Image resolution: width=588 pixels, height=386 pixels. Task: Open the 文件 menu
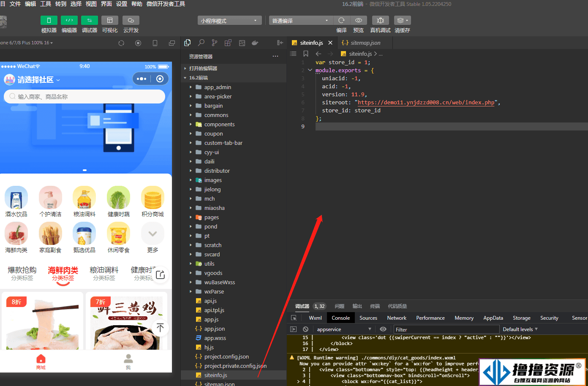point(15,4)
